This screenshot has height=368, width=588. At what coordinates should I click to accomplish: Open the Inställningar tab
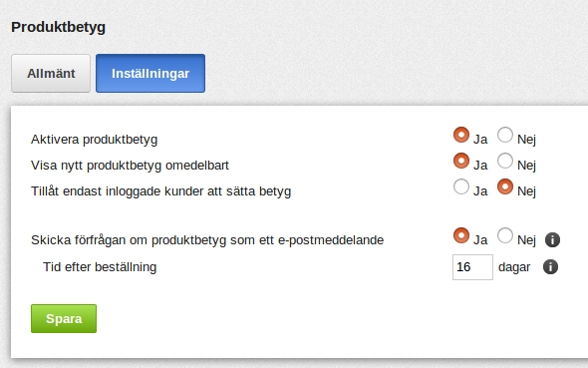150,73
